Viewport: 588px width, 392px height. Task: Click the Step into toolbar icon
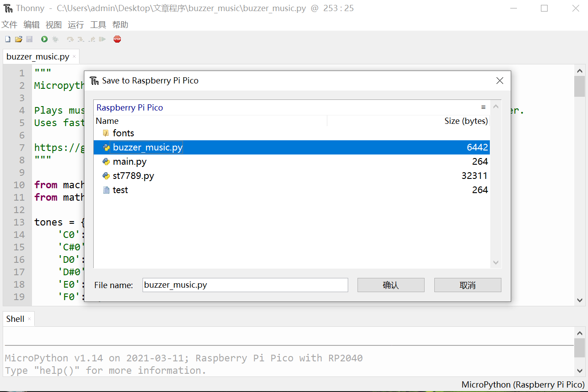[x=81, y=40]
